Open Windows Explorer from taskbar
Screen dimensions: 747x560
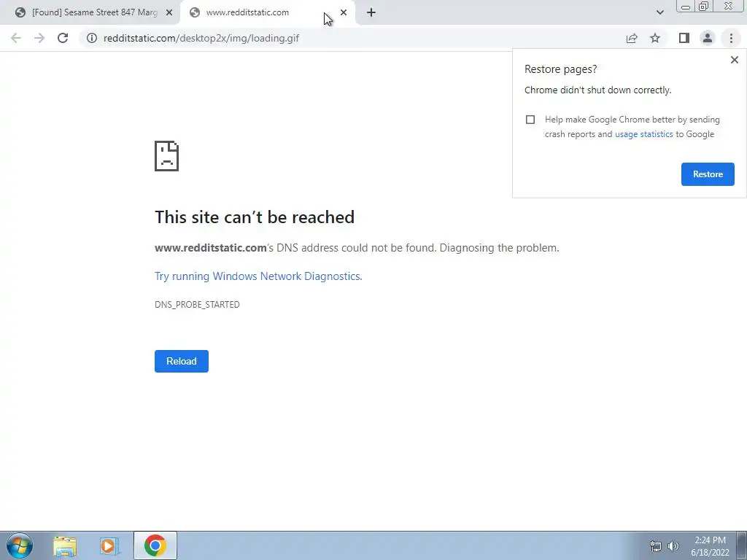[65, 545]
